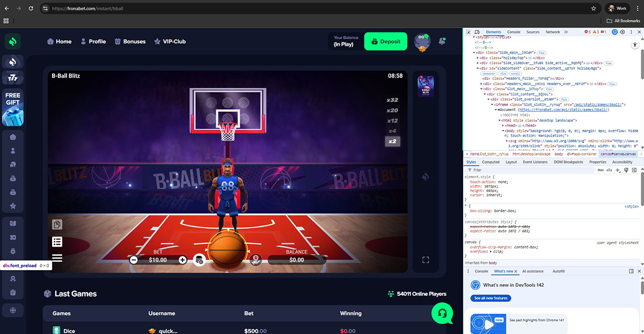
Task: Increase bet with the plus button
Action: (x=182, y=260)
